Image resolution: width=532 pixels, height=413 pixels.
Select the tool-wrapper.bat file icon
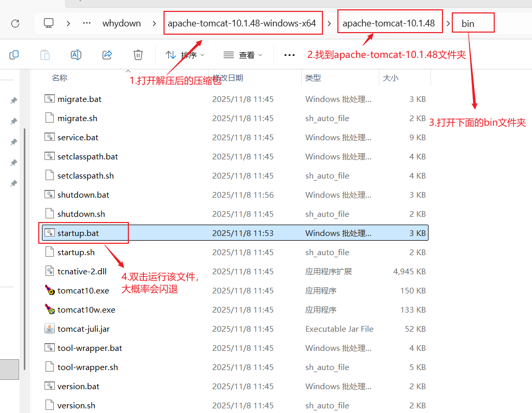pos(50,347)
